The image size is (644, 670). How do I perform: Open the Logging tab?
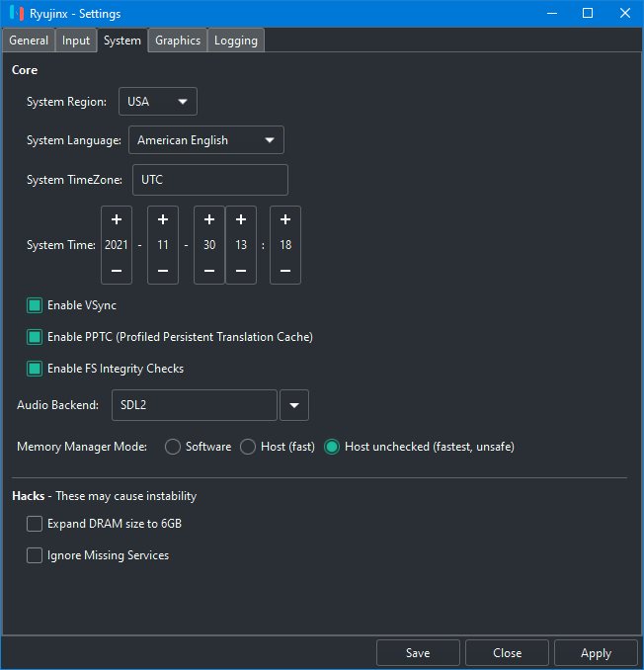(236, 41)
